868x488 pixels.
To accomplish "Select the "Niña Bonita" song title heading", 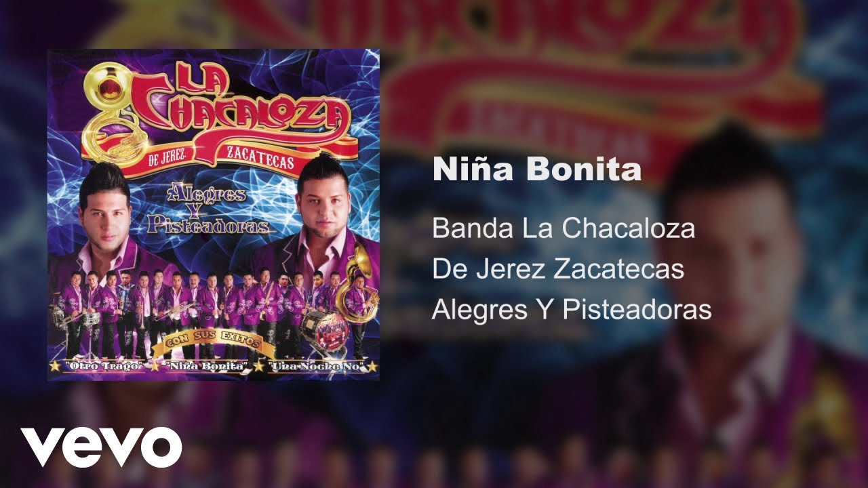I will (x=537, y=169).
